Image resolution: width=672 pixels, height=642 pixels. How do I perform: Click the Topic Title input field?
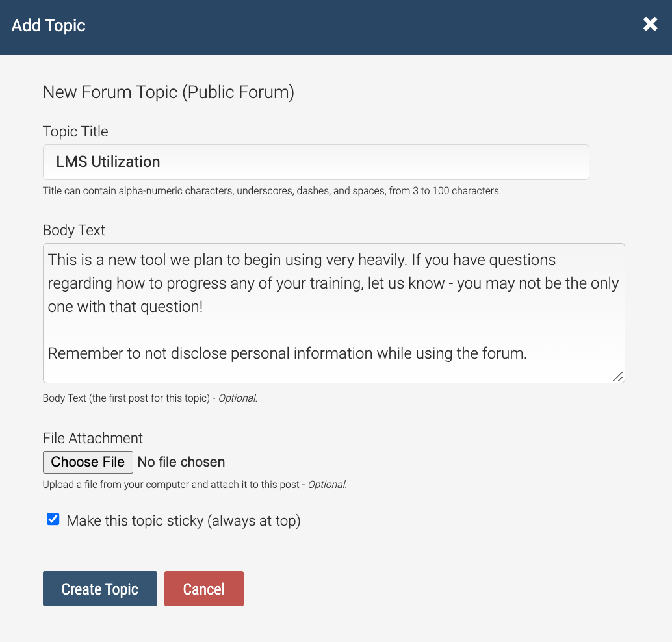[x=316, y=162]
